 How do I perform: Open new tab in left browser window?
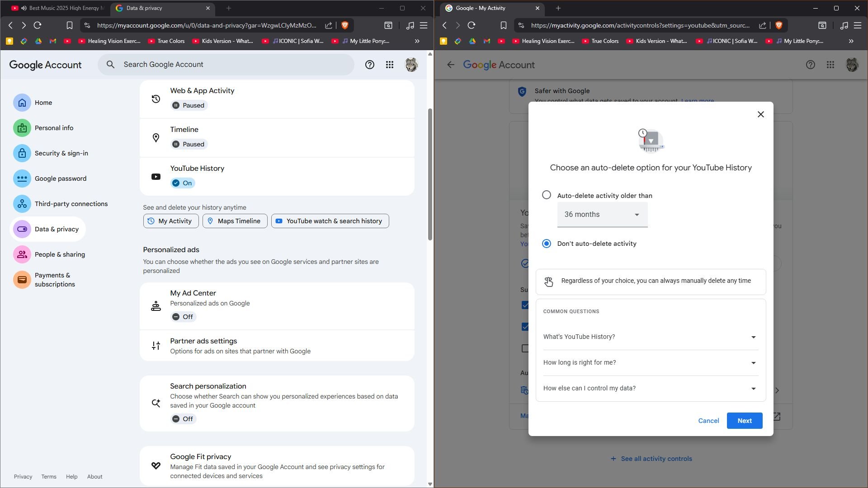coord(229,8)
